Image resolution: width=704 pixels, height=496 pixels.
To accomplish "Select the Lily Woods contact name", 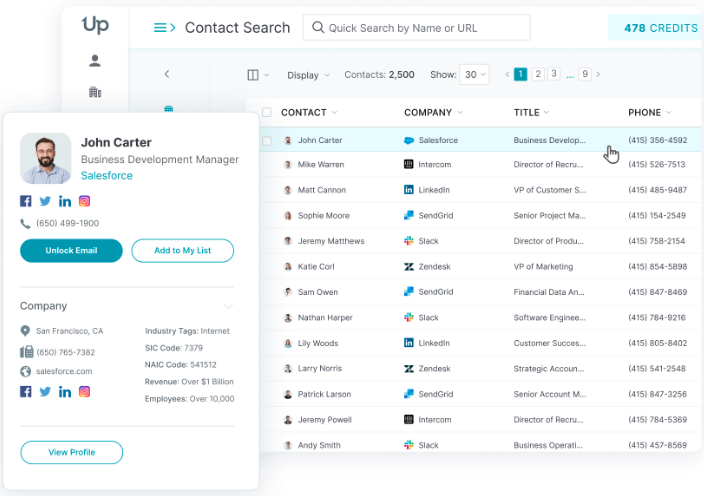I will tap(318, 343).
